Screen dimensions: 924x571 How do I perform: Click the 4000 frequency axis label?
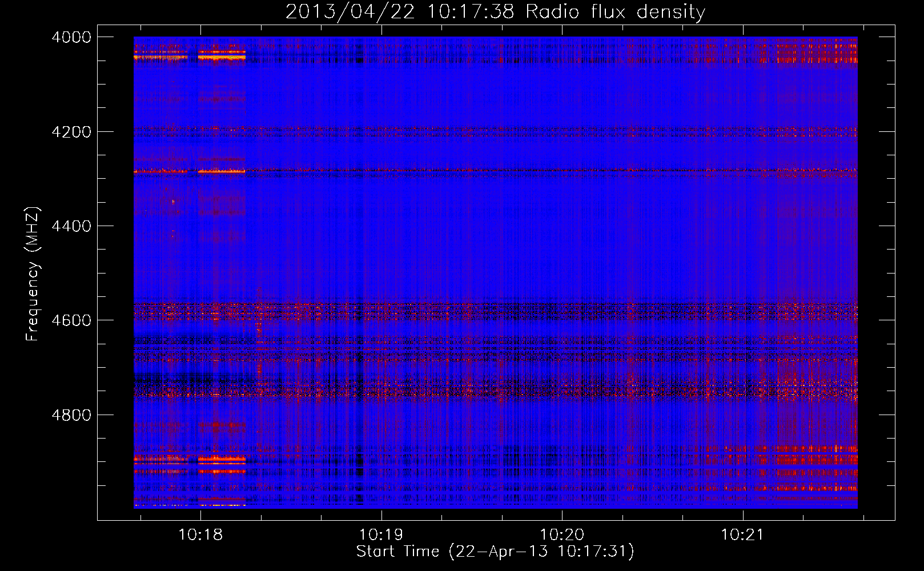[x=71, y=38]
